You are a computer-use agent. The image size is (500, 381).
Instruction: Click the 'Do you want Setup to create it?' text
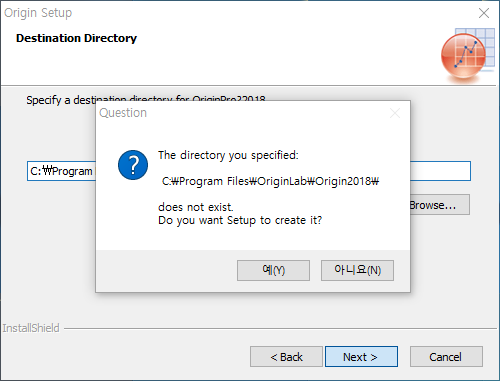[x=240, y=220]
